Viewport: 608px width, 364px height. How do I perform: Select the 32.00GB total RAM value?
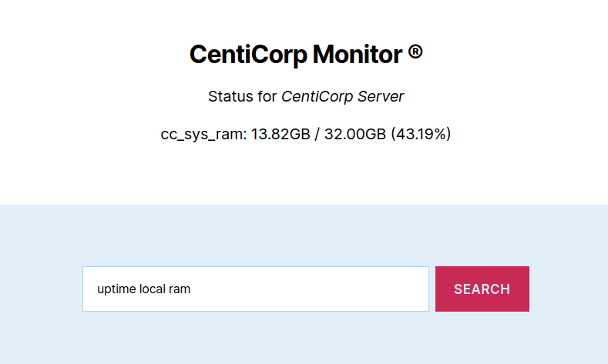[x=355, y=134]
